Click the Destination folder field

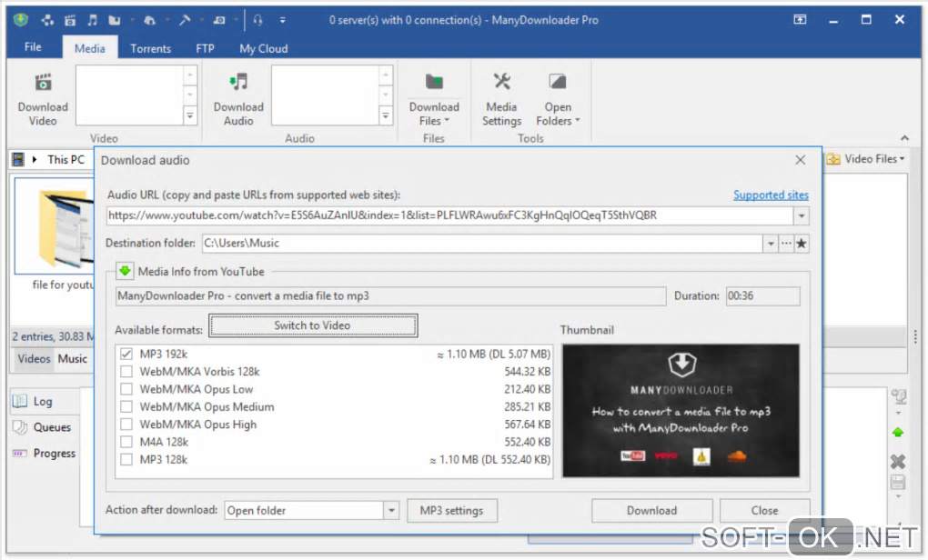[x=482, y=243]
